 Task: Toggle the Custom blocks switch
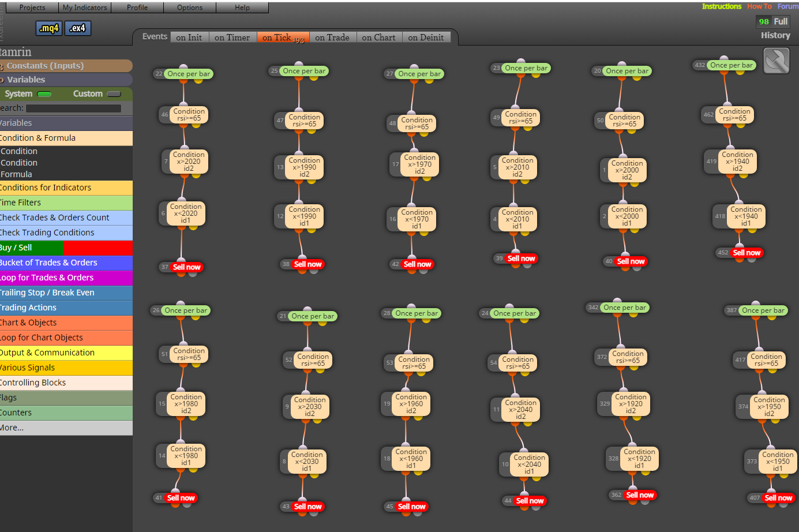click(x=114, y=94)
